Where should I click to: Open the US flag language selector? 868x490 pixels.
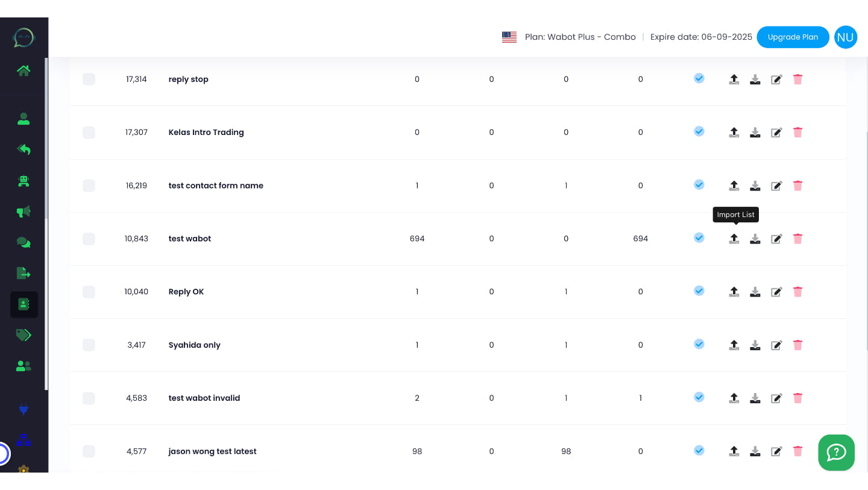(509, 37)
